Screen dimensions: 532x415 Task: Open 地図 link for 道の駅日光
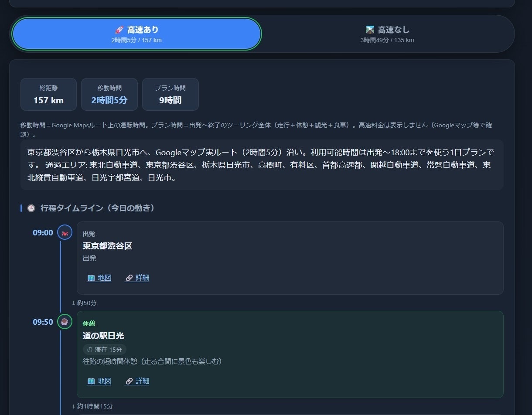click(x=99, y=381)
